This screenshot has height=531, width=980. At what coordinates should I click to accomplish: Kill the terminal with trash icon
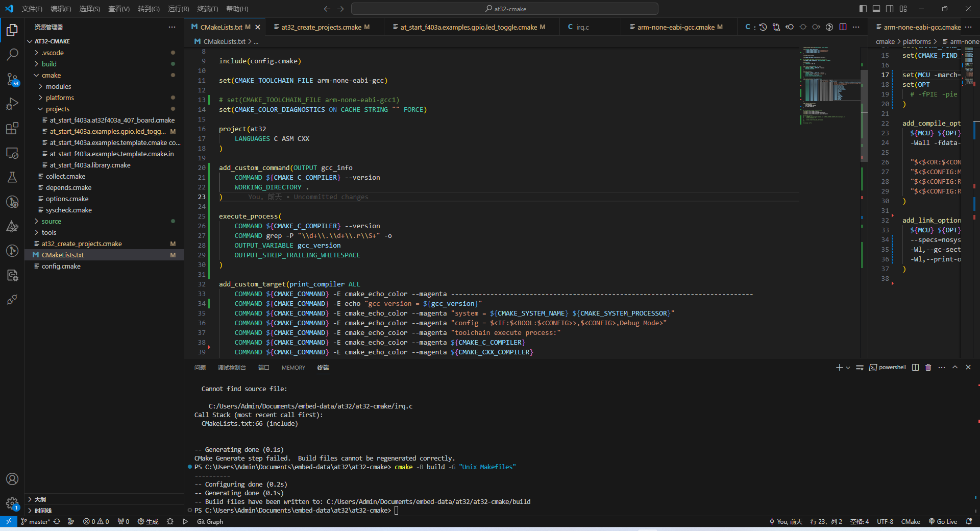tap(928, 368)
